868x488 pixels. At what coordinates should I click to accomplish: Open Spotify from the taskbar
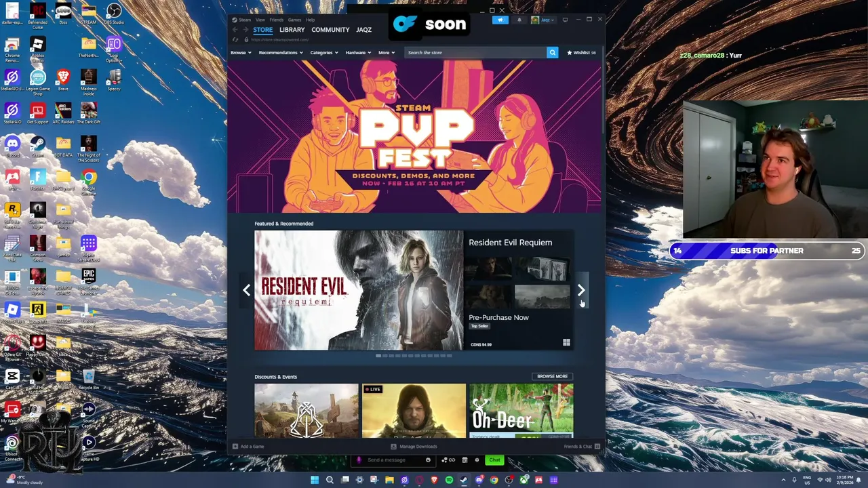[449, 480]
